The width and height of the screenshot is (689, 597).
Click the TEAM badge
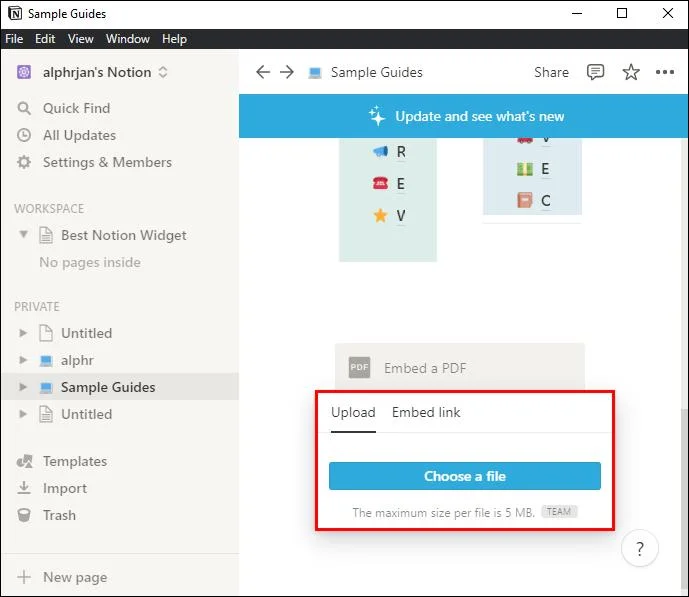559,512
